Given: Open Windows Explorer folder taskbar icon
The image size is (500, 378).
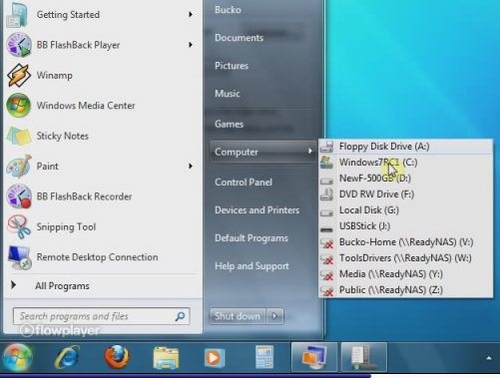Looking at the screenshot, I should point(166,358).
